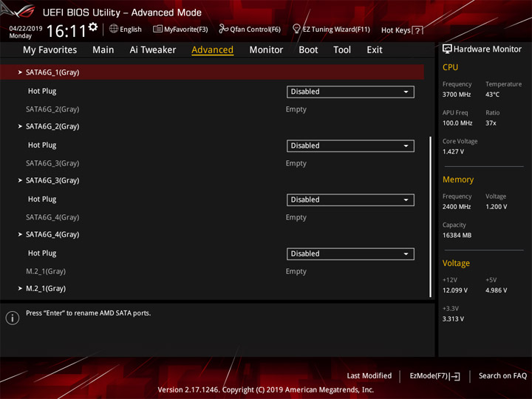Open the first Hot Plug dropdown under SATA6G_1
532x399 pixels.
[x=350, y=92]
